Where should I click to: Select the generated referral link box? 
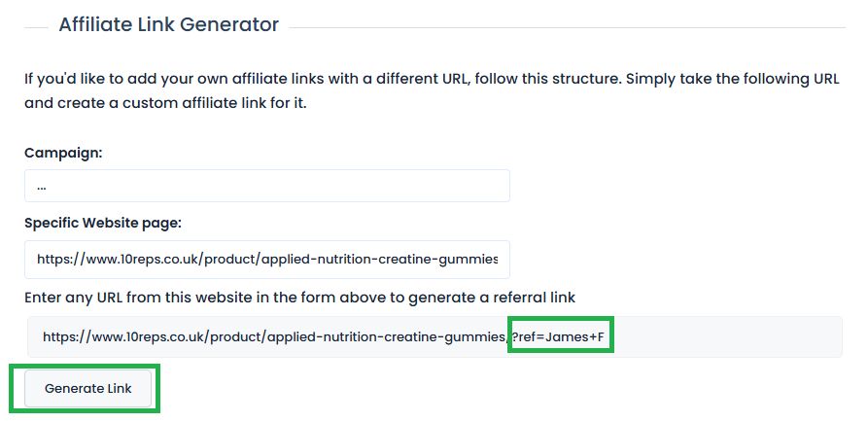click(x=434, y=336)
